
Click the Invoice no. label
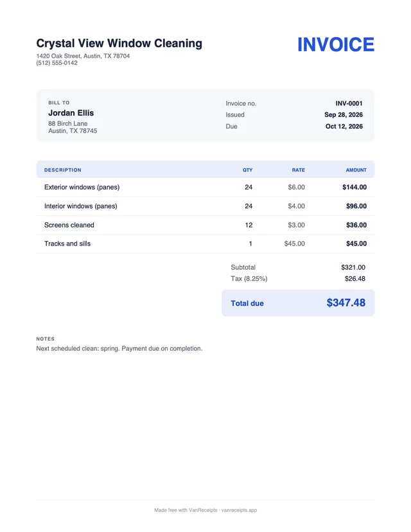241,103
